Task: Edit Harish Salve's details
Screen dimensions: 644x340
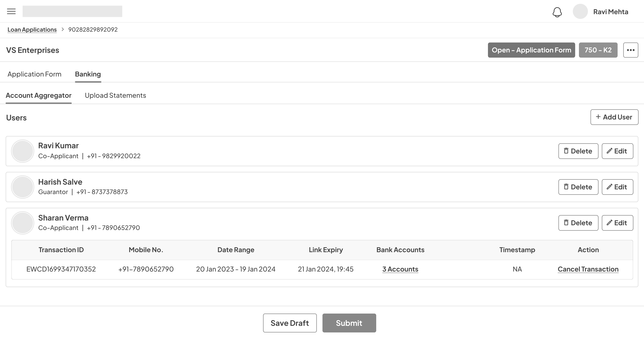Action: tap(617, 187)
